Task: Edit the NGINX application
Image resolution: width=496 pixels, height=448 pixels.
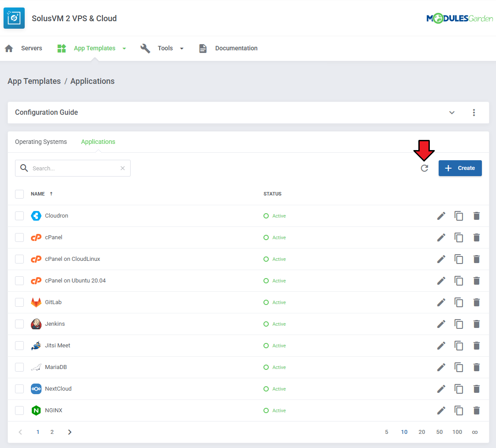Action: point(441,410)
